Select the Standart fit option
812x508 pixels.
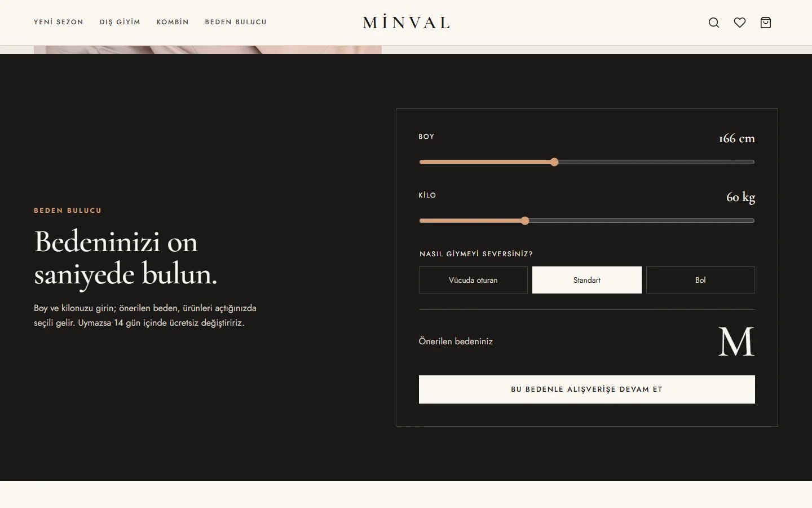tap(587, 280)
